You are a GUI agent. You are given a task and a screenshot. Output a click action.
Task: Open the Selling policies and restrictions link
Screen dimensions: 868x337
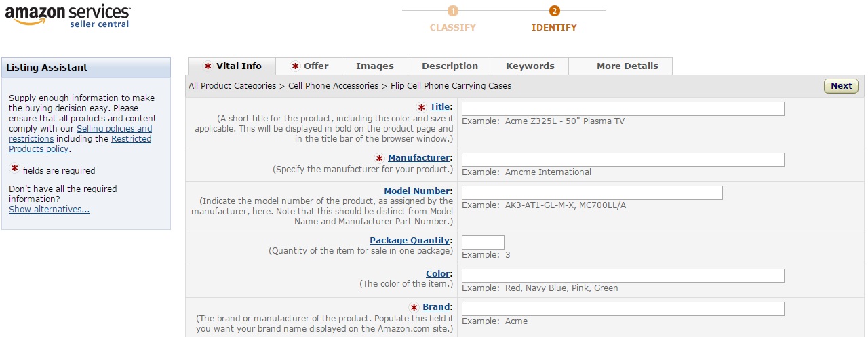click(x=114, y=129)
